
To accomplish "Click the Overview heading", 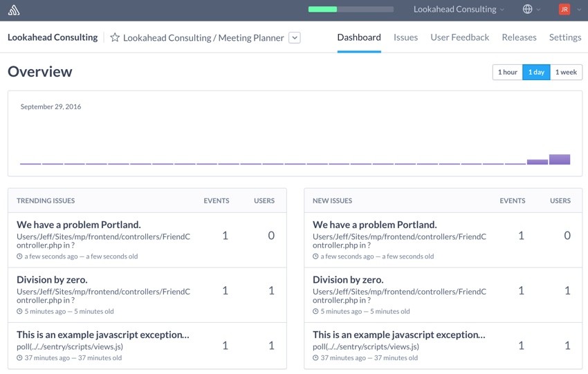I will (x=39, y=72).
